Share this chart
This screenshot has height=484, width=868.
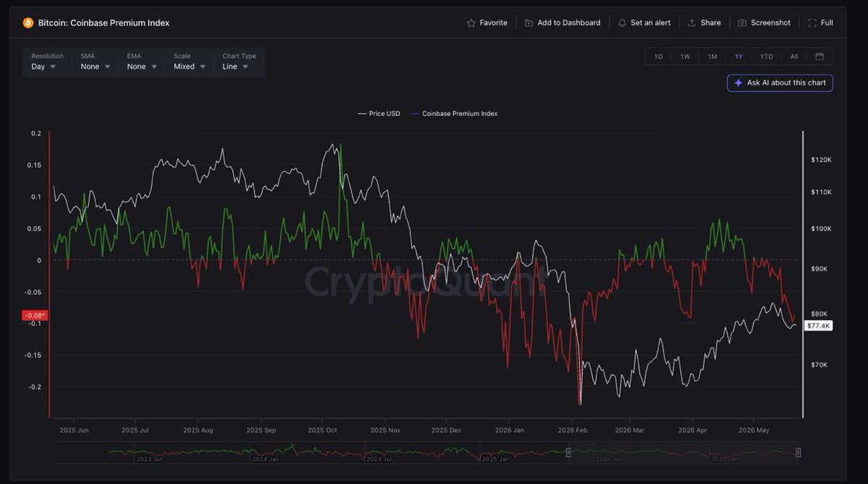704,22
